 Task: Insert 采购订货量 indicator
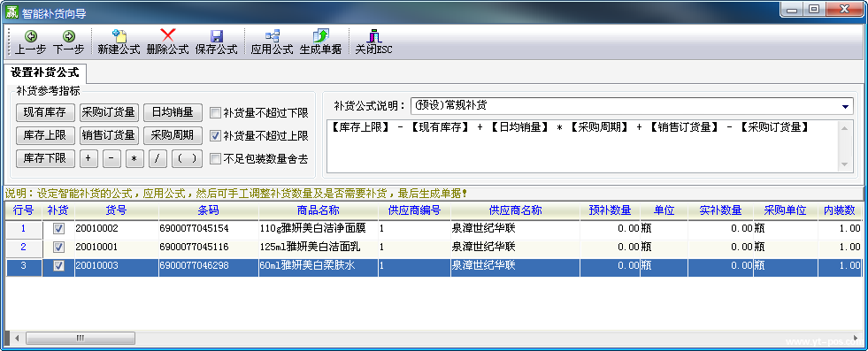[109, 112]
